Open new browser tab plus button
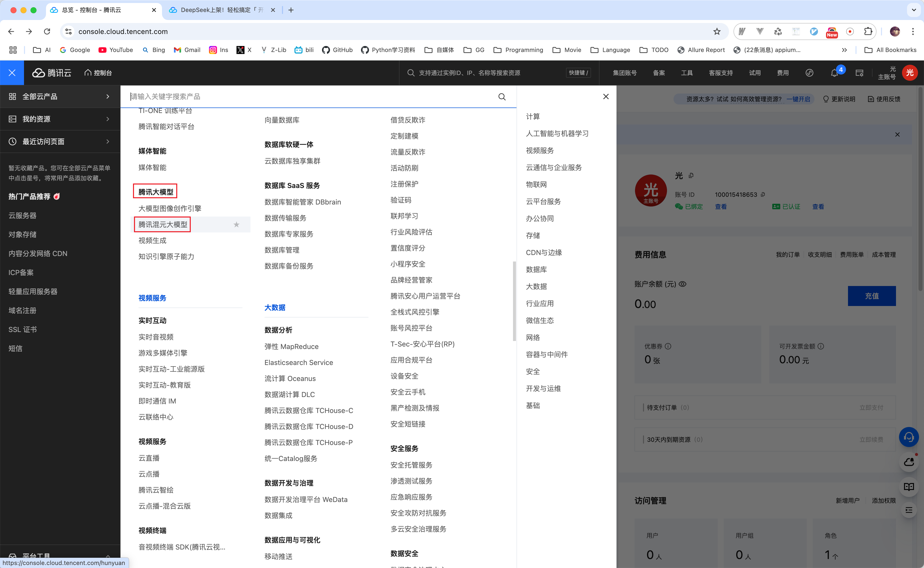This screenshot has width=924, height=568. 291,10
